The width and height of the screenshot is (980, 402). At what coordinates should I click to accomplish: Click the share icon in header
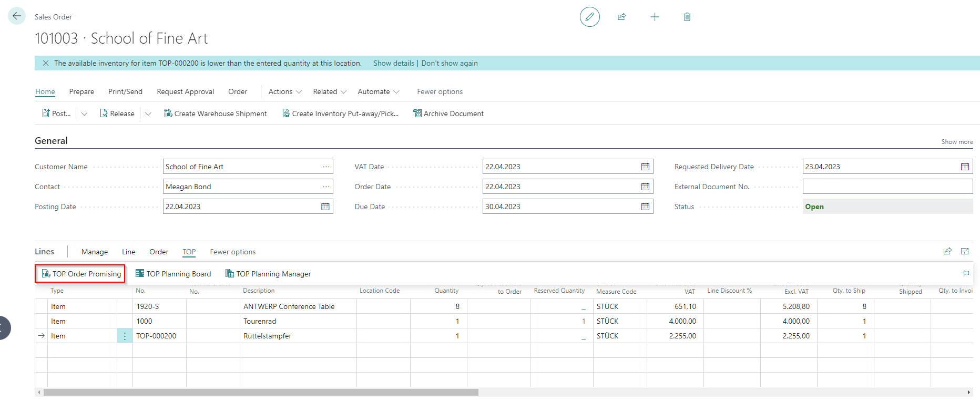622,17
